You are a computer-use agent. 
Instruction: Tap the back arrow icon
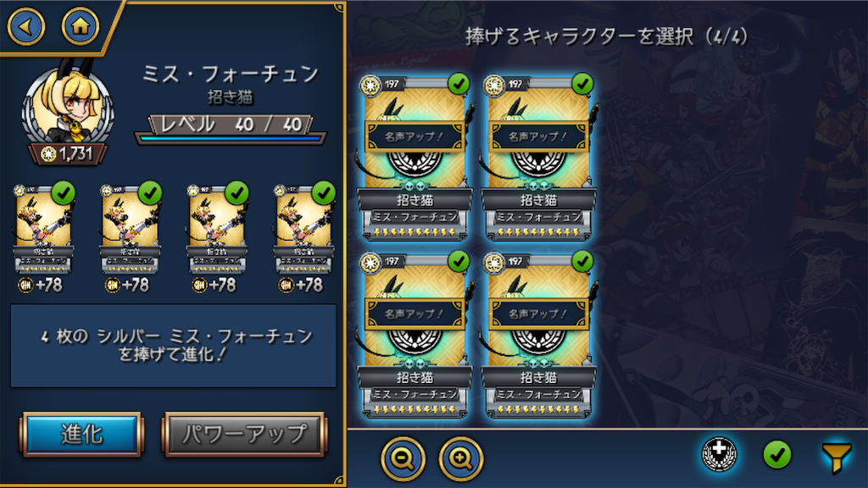(25, 26)
